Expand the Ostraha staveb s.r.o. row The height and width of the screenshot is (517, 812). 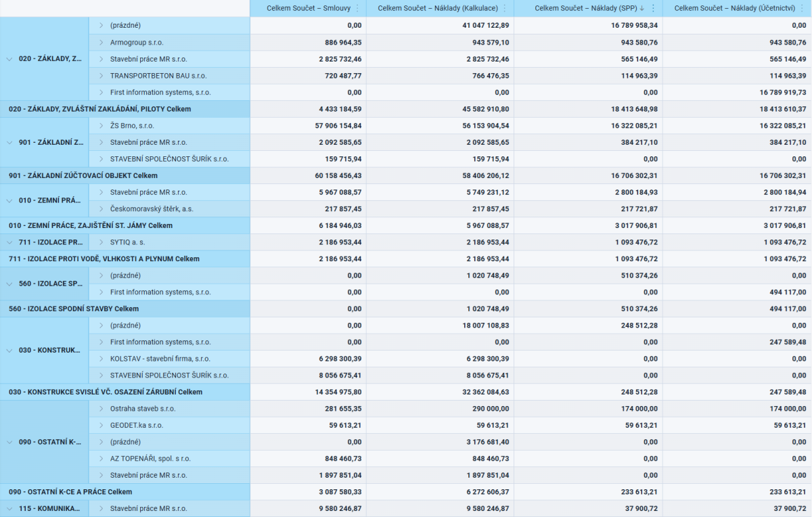click(x=101, y=409)
